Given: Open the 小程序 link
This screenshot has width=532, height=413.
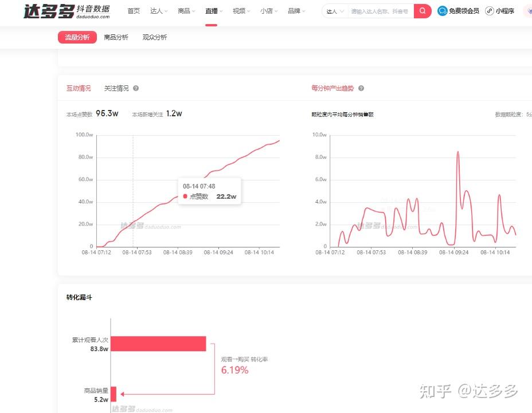Looking at the screenshot, I should point(505,11).
